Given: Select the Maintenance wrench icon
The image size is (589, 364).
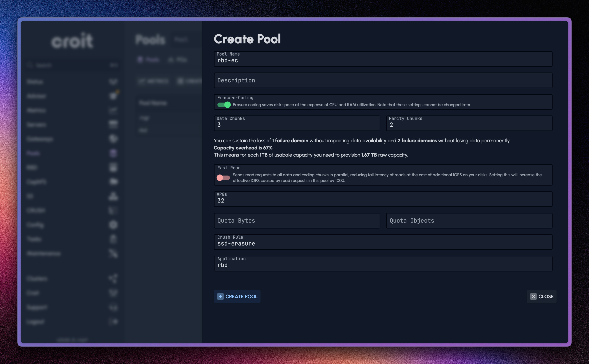Looking at the screenshot, I should click(x=114, y=253).
